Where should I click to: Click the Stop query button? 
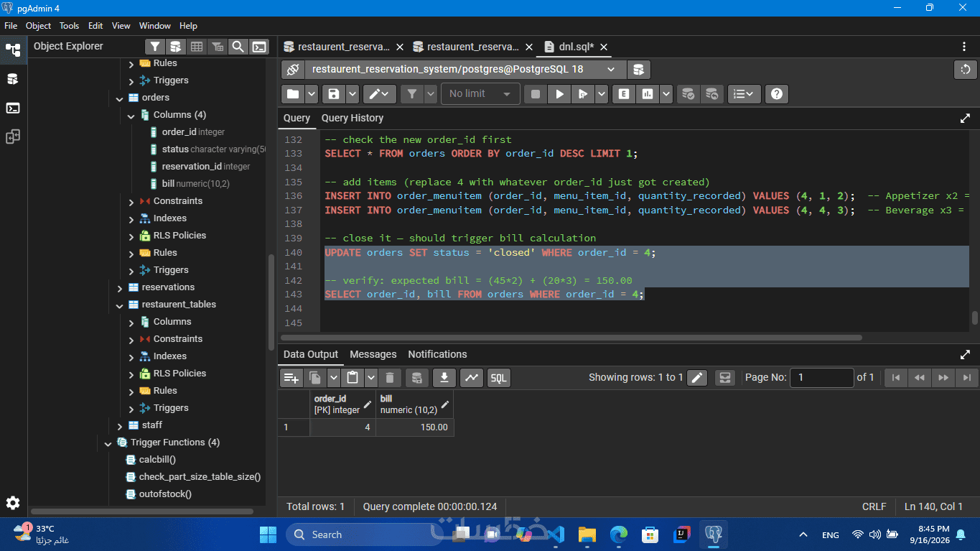[x=535, y=93]
